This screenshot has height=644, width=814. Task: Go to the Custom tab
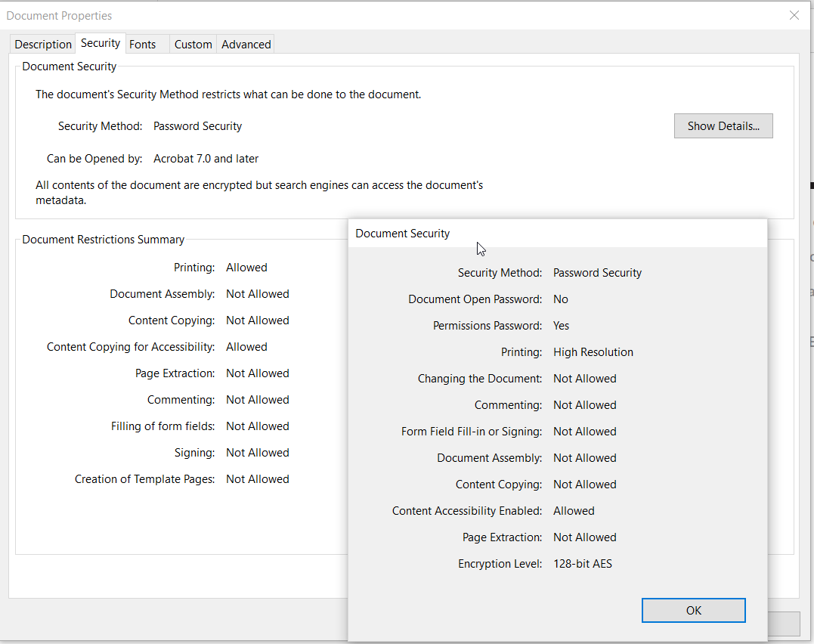(x=193, y=44)
